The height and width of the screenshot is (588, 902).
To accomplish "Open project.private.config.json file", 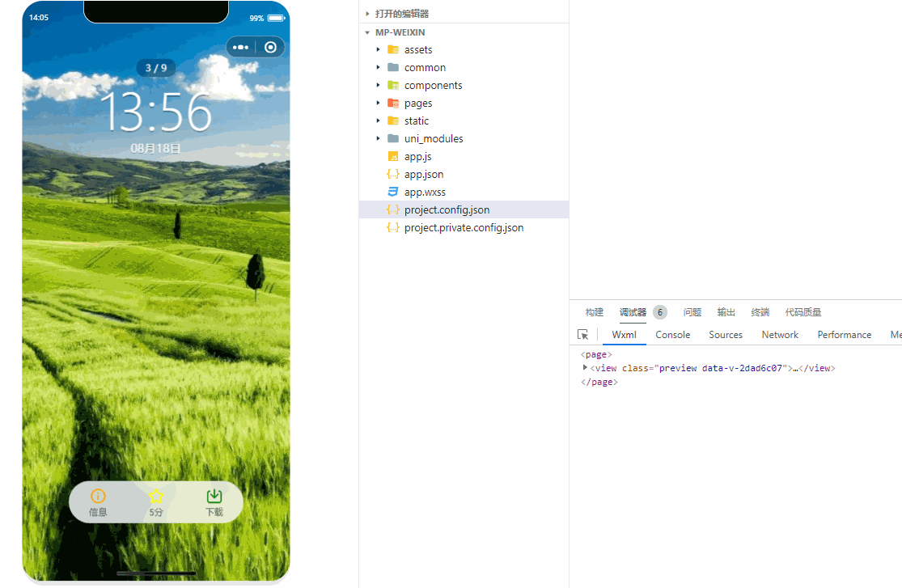I will pos(464,228).
